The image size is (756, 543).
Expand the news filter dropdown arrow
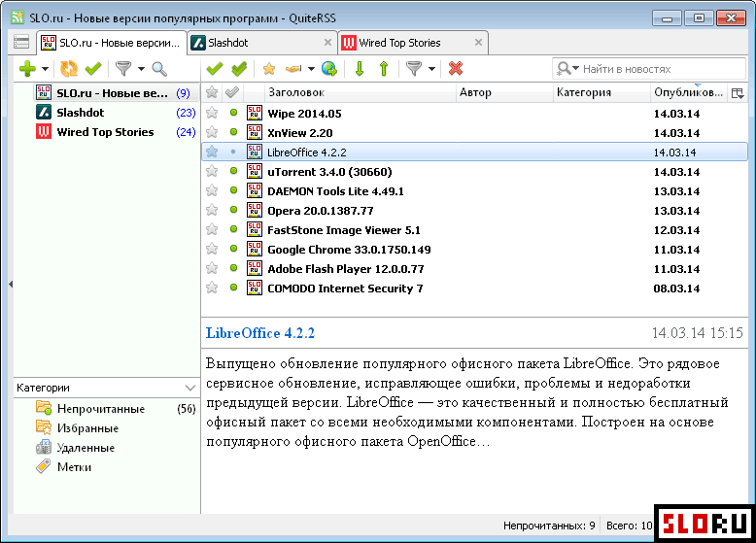point(431,69)
